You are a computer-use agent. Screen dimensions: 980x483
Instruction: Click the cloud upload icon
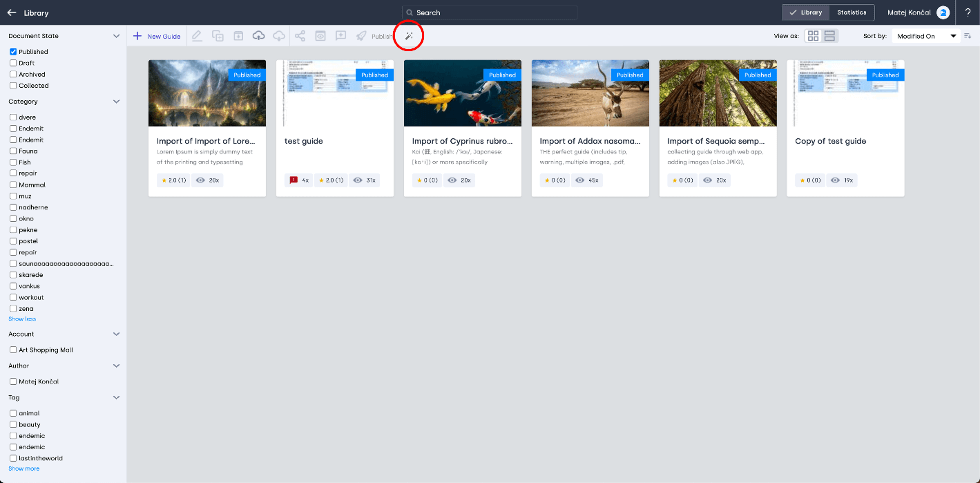pos(259,36)
